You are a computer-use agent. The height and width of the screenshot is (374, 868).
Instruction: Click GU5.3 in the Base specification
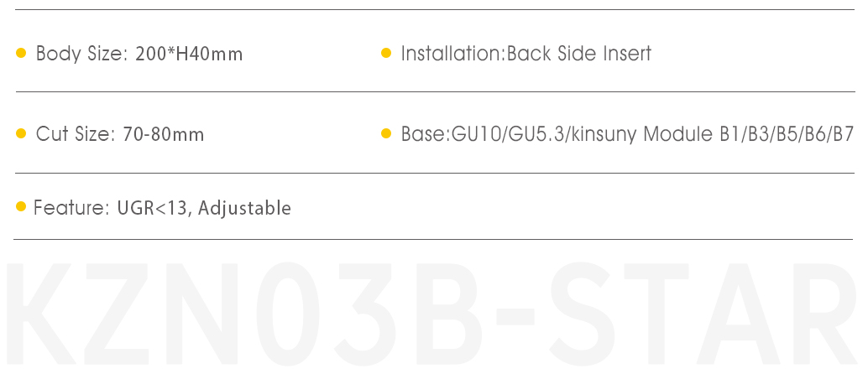coord(535,134)
